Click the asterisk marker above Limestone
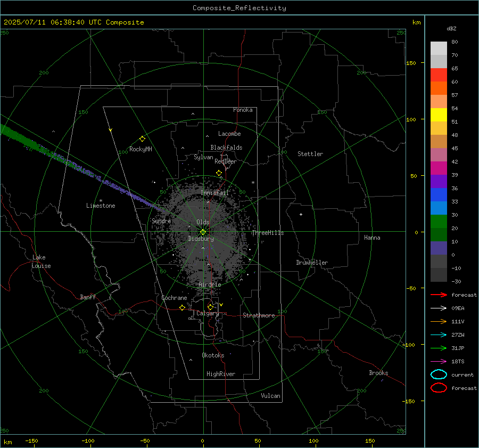The image size is (479, 448). (x=101, y=201)
